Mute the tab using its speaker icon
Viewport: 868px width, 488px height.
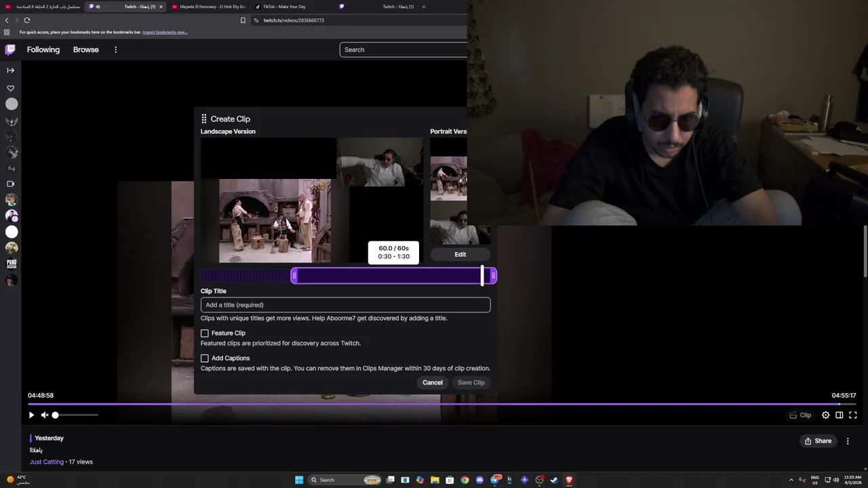click(x=98, y=7)
